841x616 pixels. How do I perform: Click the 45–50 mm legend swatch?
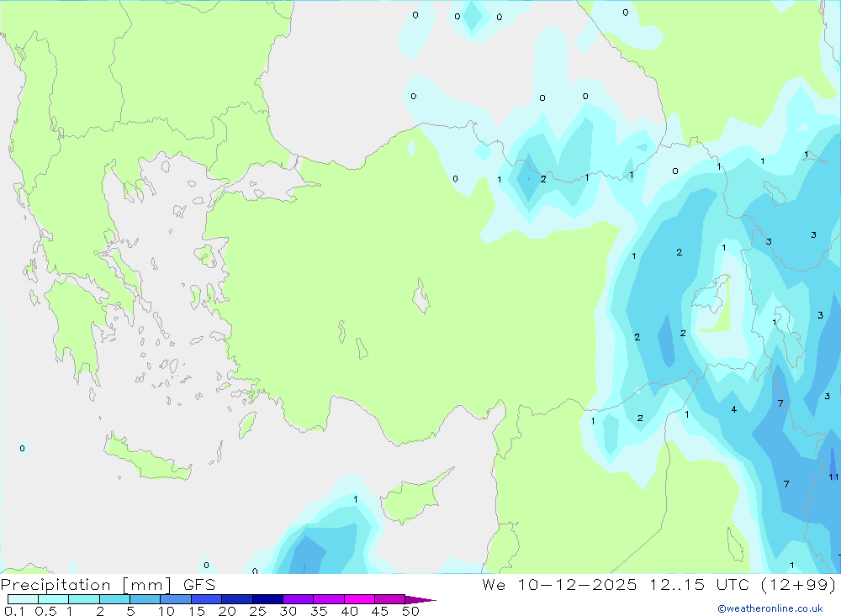click(389, 599)
